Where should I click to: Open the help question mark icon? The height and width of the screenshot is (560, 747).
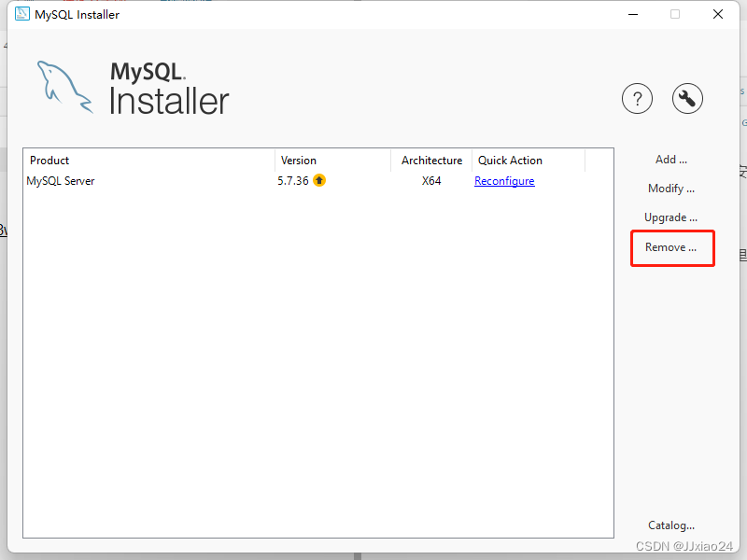point(637,99)
